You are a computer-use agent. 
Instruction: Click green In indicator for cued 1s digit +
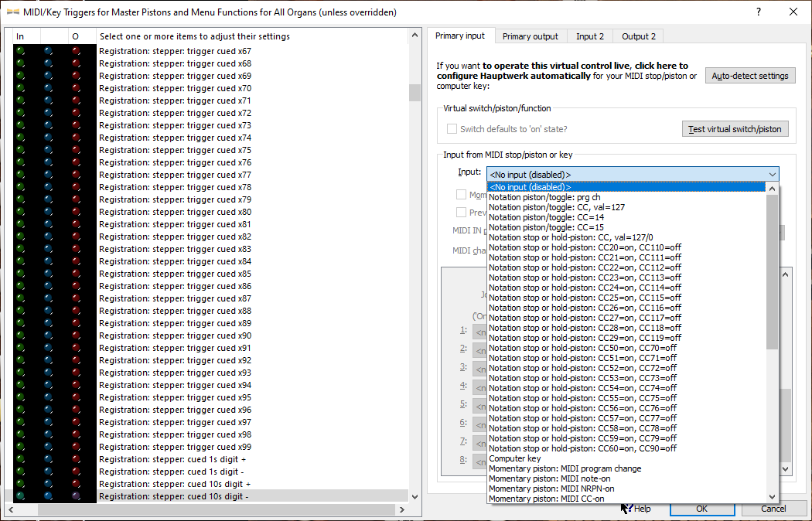20,459
